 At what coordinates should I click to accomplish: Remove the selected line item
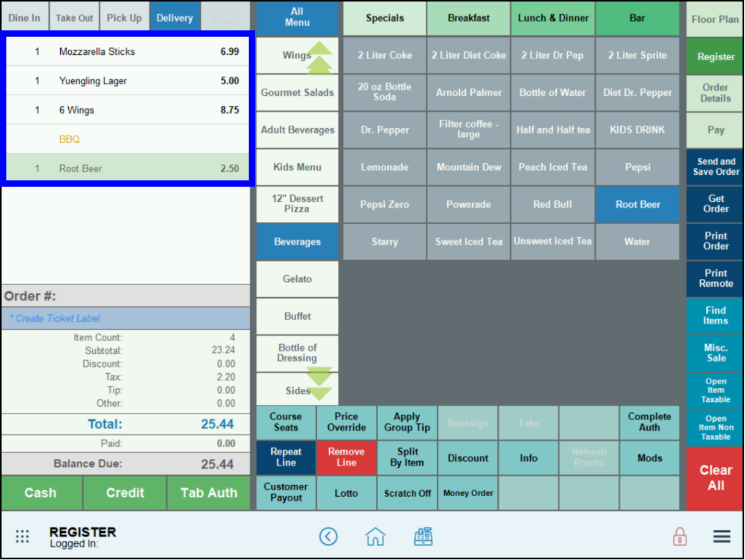[x=346, y=458]
